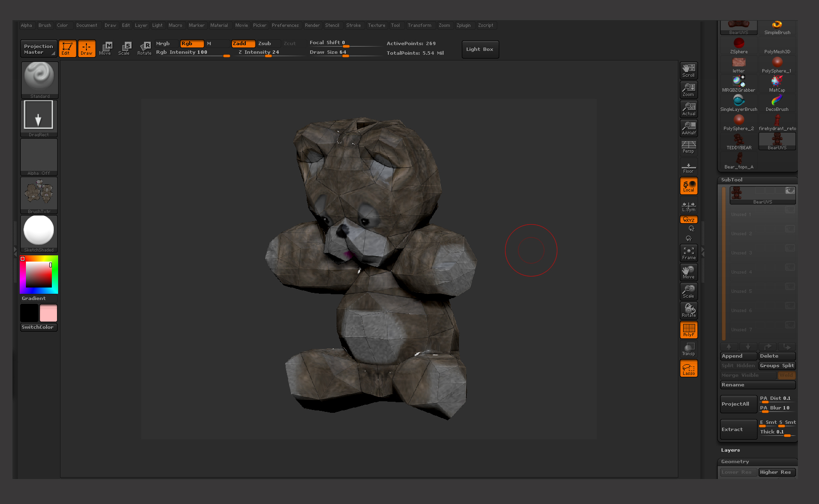Open the Texture menu
Screen dimensions: 819x504
[376, 25]
